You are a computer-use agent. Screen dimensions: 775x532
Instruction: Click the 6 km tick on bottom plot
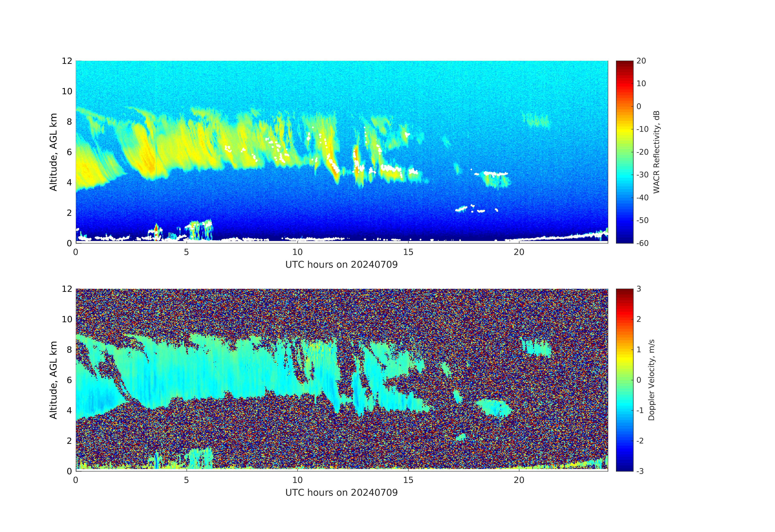coord(69,380)
